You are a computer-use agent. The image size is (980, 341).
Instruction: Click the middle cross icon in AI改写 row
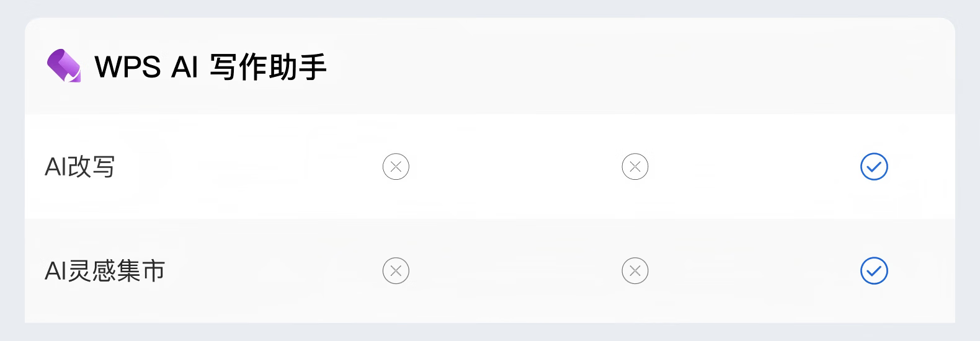pyautogui.click(x=635, y=167)
